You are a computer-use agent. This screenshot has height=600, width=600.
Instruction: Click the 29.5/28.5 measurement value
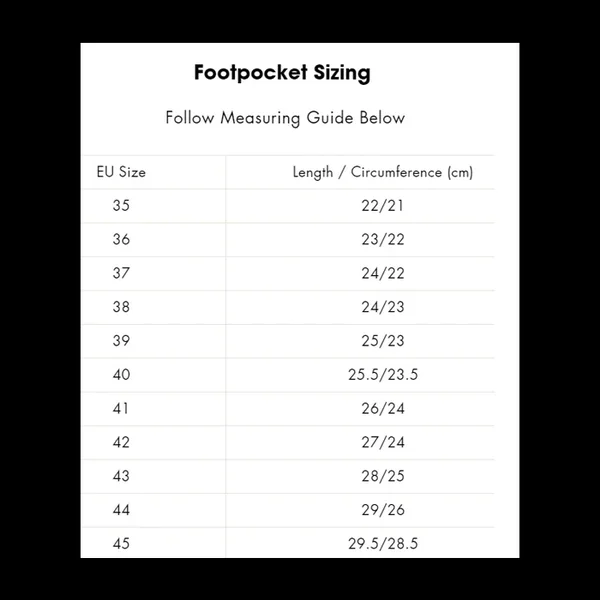coord(382,545)
